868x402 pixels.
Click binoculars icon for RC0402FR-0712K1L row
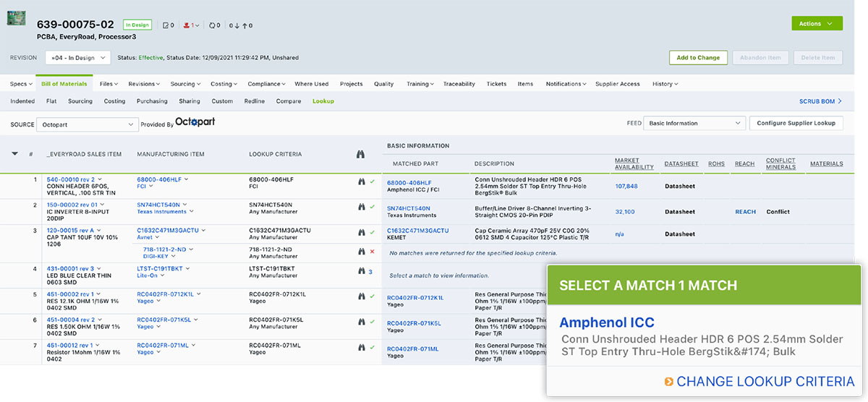tap(363, 296)
